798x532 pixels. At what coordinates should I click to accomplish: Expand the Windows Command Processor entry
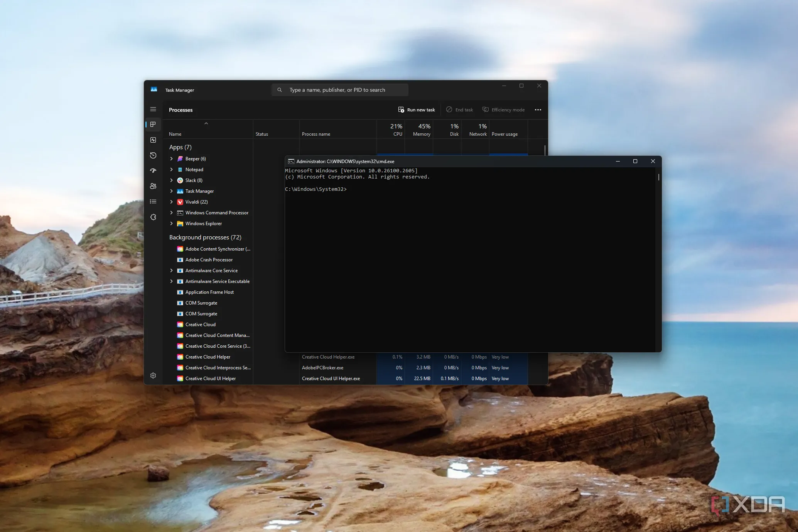pyautogui.click(x=172, y=212)
